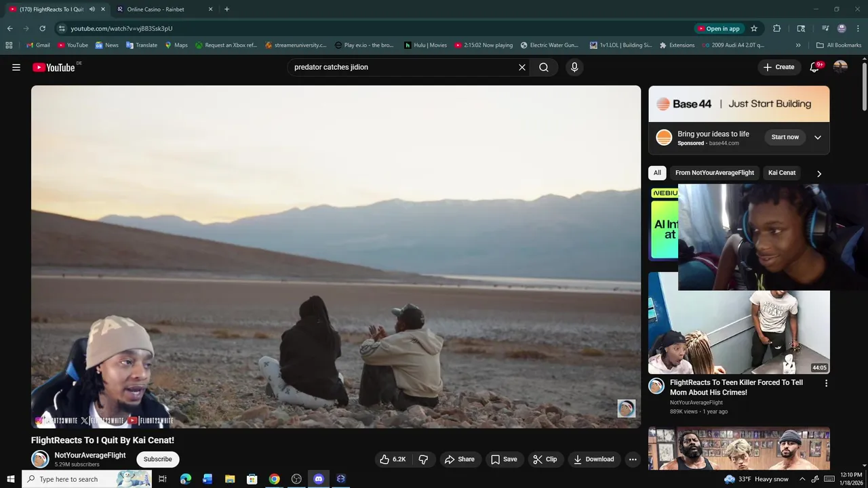Open options menu for the Teen Killer video
Viewport: 868px width, 488px height.
click(x=826, y=384)
